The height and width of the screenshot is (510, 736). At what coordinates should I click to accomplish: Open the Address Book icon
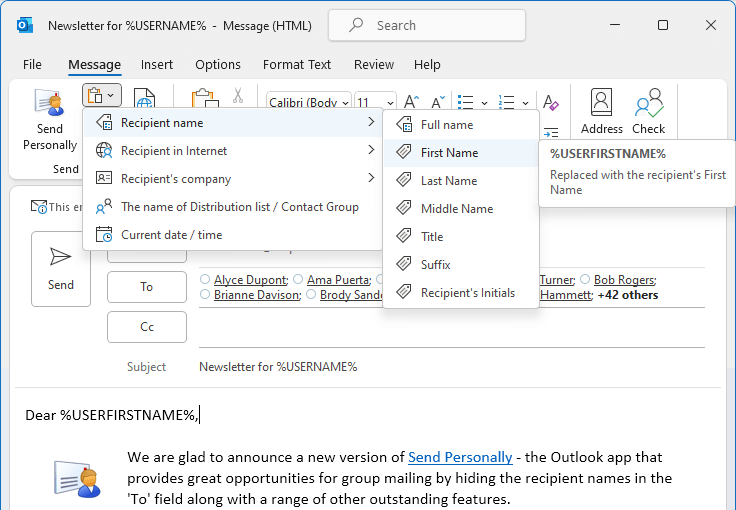pos(601,102)
